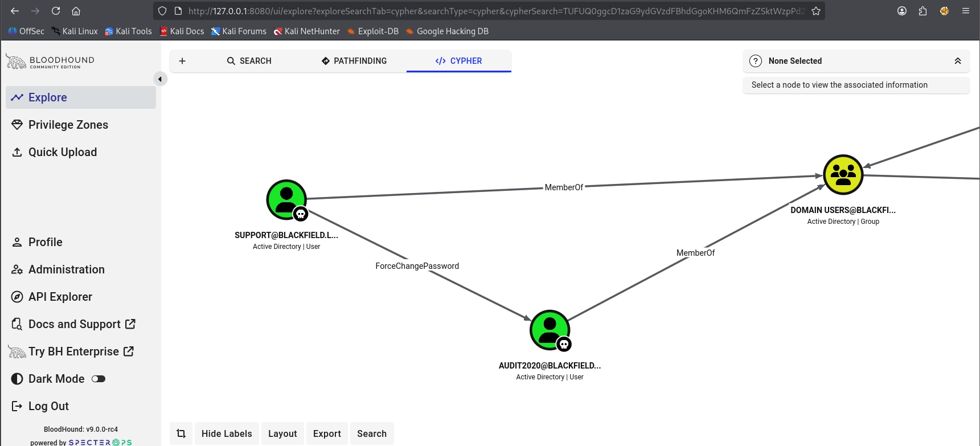The image size is (980, 446).
Task: Open the Kali Tools bookmark
Action: pos(128,31)
